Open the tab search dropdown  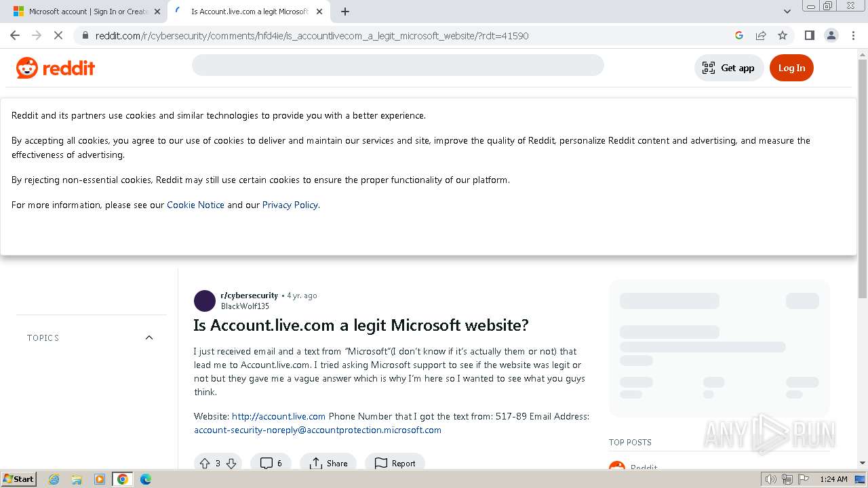[x=787, y=12]
